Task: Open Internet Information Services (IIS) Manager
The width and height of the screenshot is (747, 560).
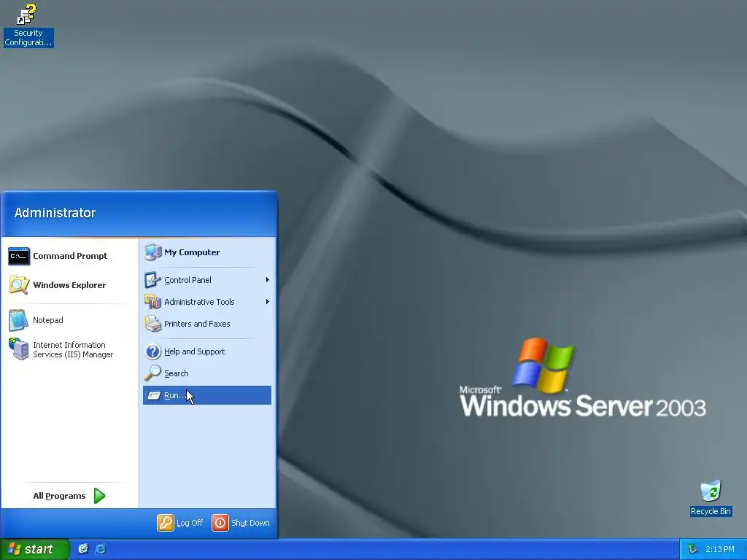Action: pyautogui.click(x=69, y=349)
